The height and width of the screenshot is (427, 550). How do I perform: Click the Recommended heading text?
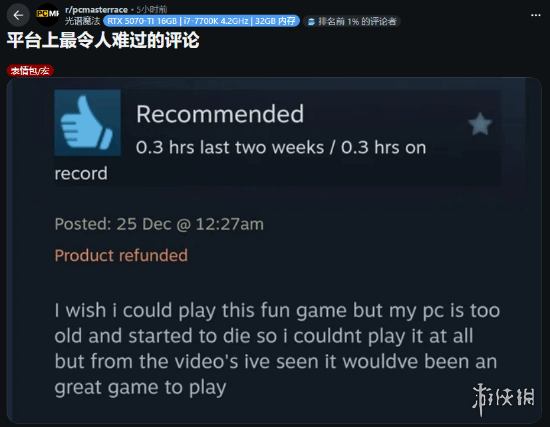coord(220,114)
